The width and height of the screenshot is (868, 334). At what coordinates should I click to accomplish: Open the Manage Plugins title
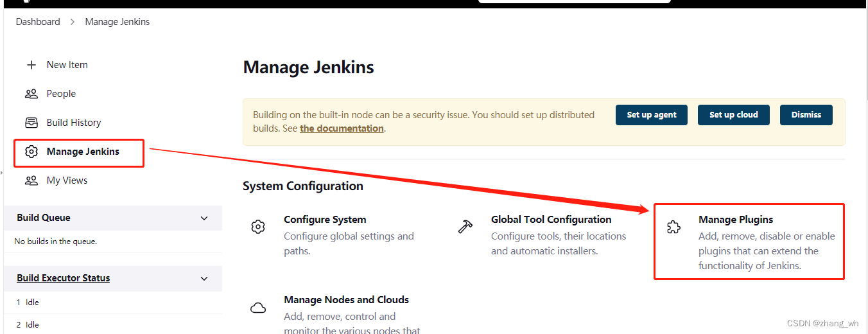tap(736, 220)
